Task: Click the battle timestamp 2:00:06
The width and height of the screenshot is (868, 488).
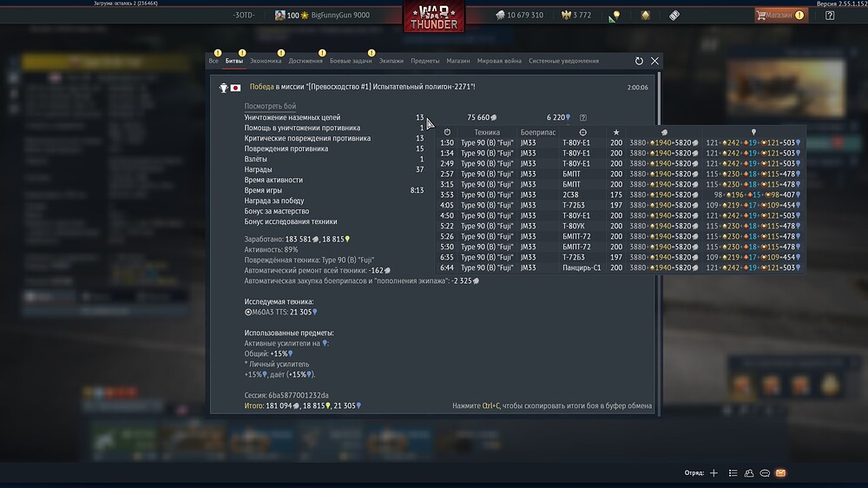Action: [x=637, y=88]
